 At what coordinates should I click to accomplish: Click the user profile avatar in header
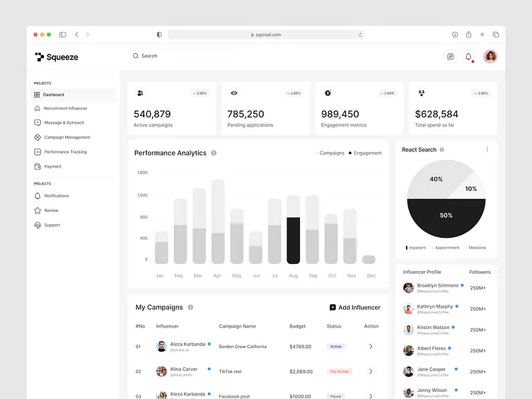pos(490,57)
